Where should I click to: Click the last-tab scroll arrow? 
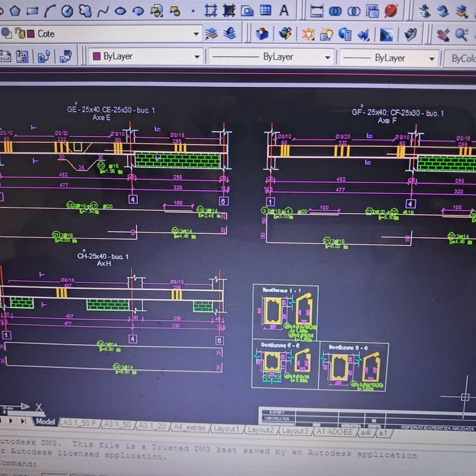23,421
